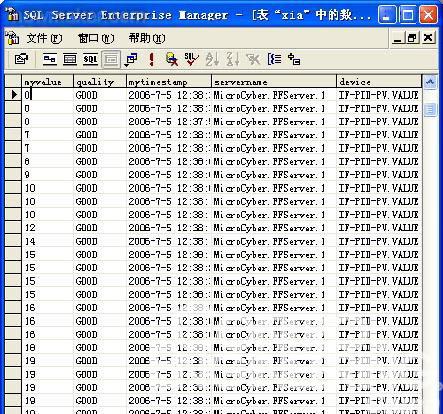443x414 pixels.
Task: Click the Verify SQL checkmark icon
Action: point(191,59)
